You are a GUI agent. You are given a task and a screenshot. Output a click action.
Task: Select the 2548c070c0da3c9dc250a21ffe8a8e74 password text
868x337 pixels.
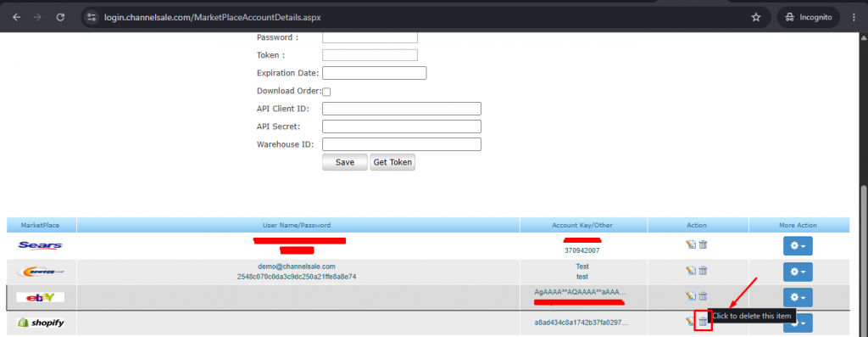pos(296,276)
